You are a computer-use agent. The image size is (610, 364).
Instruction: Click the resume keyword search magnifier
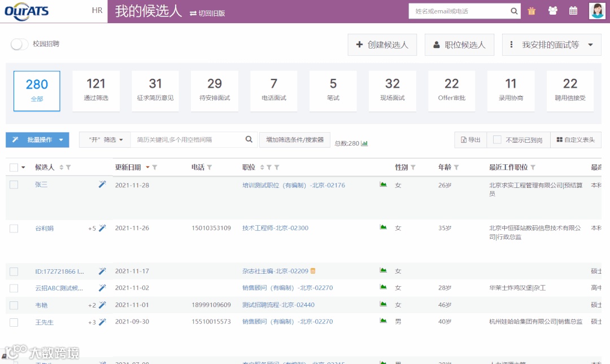tap(249, 139)
